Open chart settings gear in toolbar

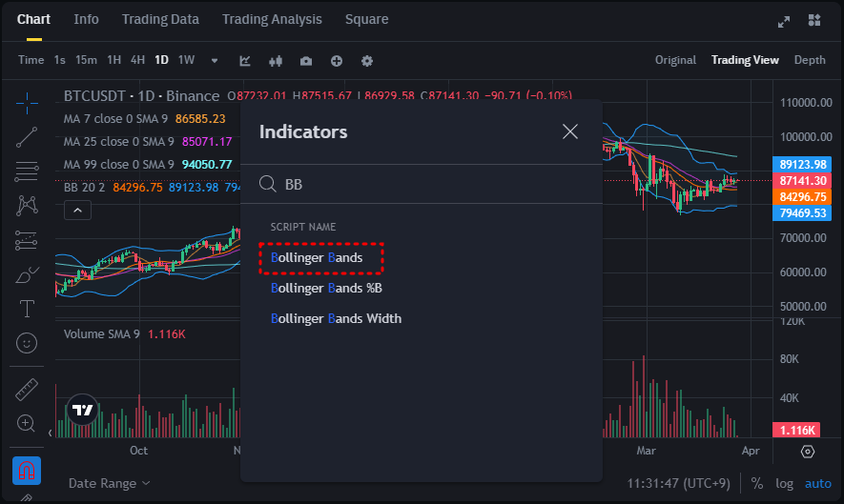point(367,61)
